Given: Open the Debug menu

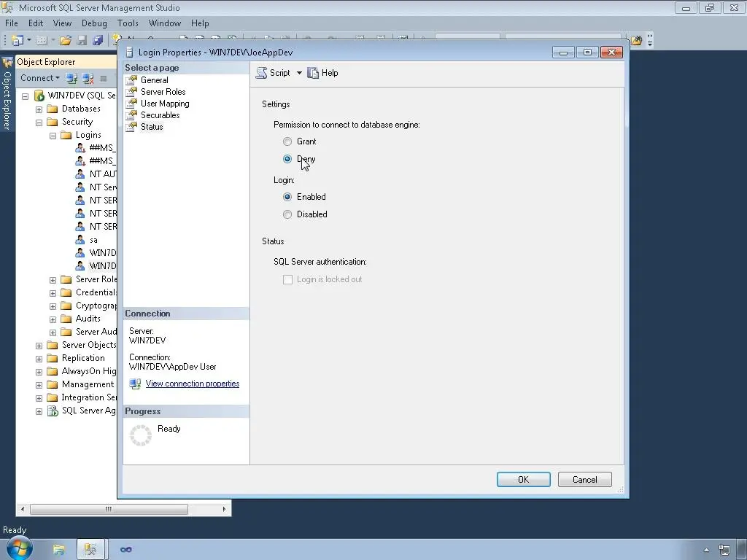Looking at the screenshot, I should 93,23.
